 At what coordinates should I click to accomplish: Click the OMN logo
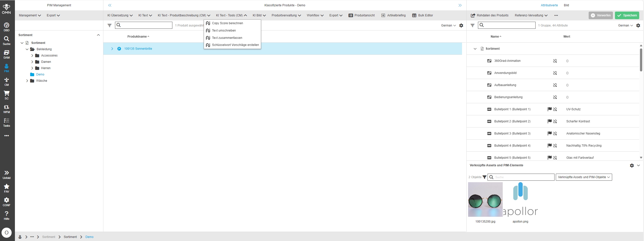pos(7,9)
